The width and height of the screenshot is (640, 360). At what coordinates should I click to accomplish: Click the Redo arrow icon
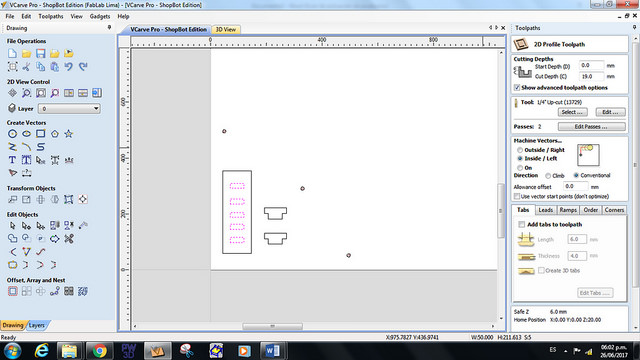[x=83, y=67]
